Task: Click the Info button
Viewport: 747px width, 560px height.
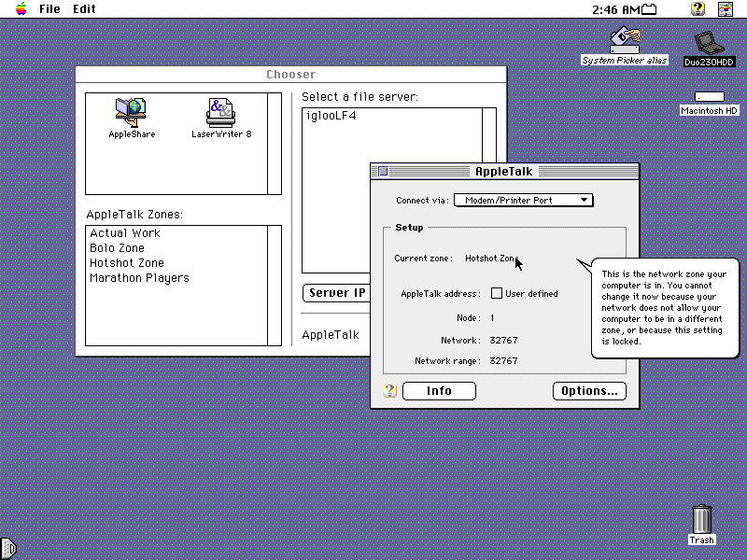Action: tap(439, 391)
